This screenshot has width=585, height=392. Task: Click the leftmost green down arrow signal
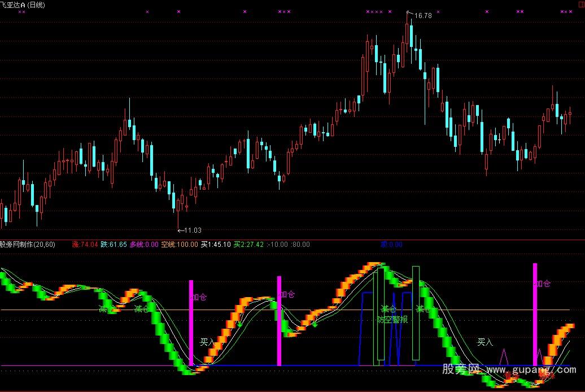pyautogui.click(x=239, y=324)
